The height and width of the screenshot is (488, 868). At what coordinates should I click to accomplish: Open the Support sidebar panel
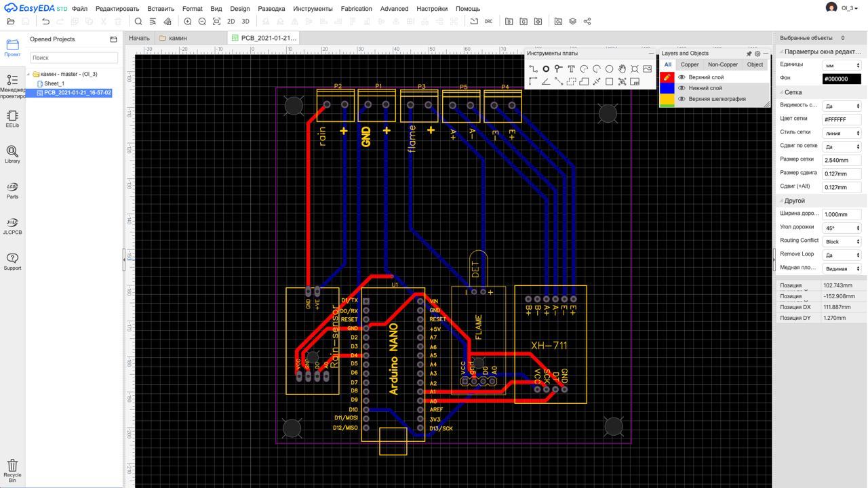click(12, 262)
